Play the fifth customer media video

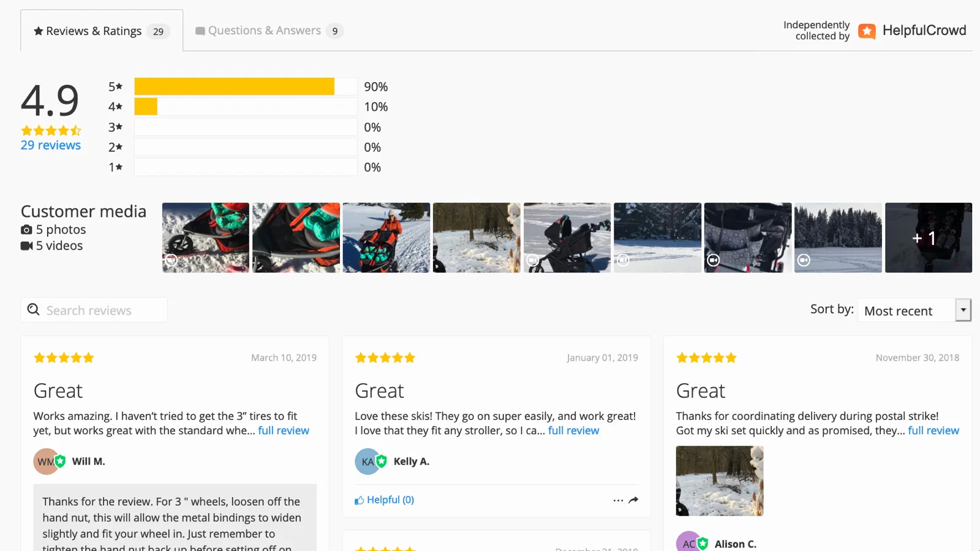(567, 238)
